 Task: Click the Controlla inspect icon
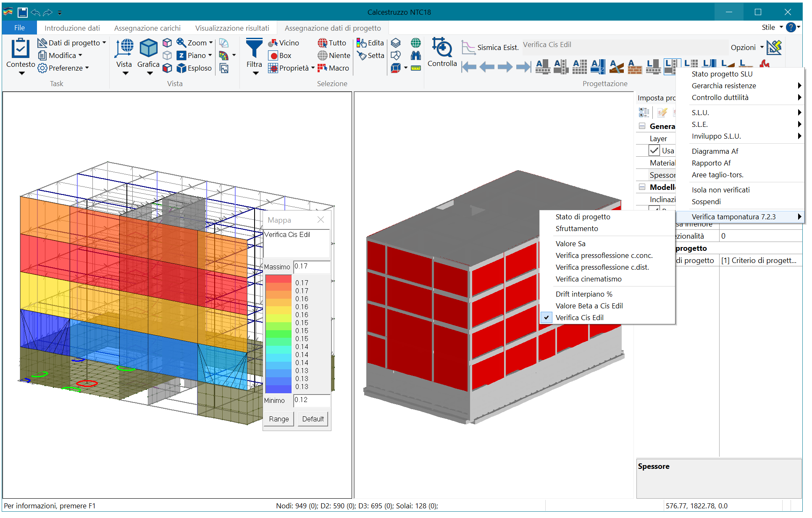pos(442,48)
